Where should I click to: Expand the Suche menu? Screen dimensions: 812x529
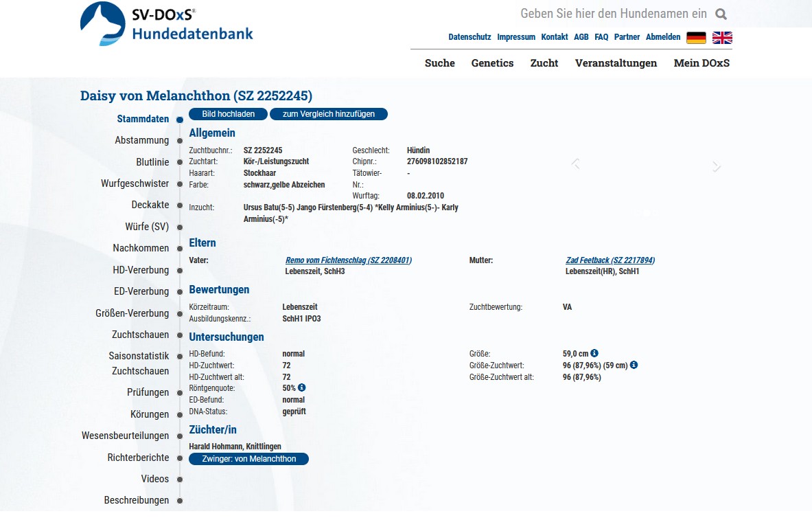coord(439,63)
